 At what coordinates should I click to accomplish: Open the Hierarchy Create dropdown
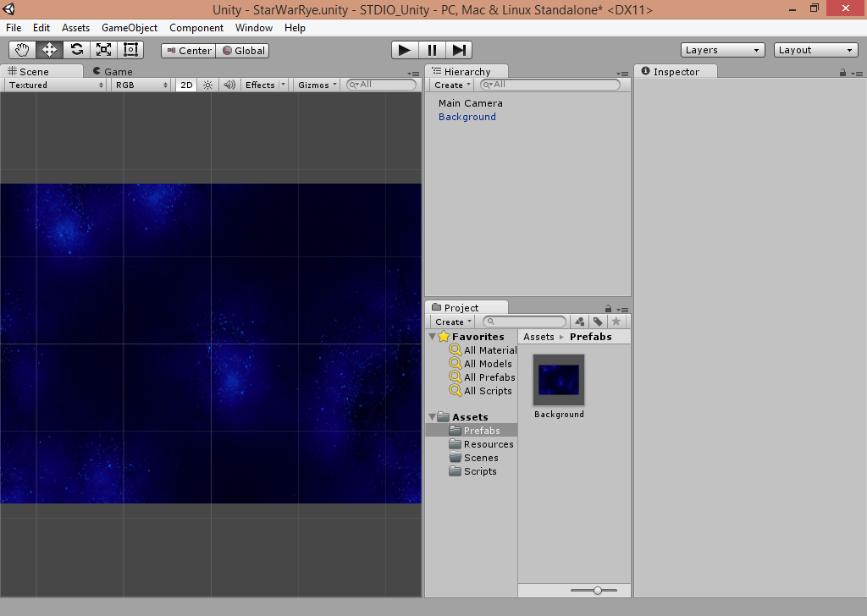(452, 85)
